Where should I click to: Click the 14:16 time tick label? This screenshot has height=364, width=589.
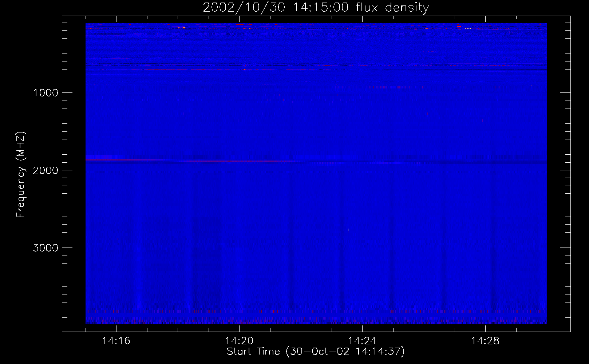116,341
